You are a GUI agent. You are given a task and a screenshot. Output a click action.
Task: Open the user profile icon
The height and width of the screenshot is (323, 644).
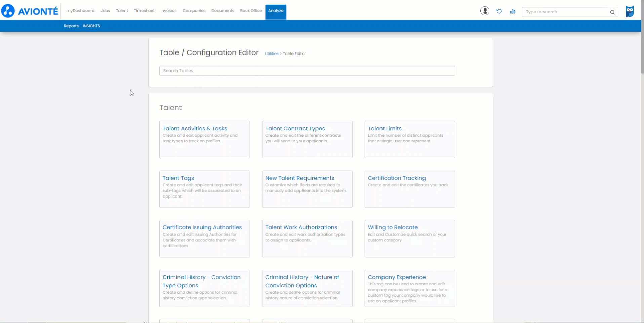coord(485,11)
